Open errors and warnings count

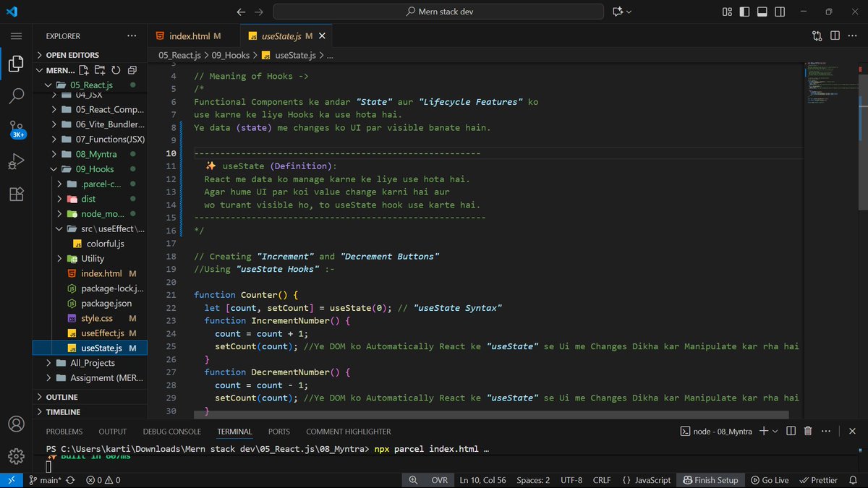103,480
